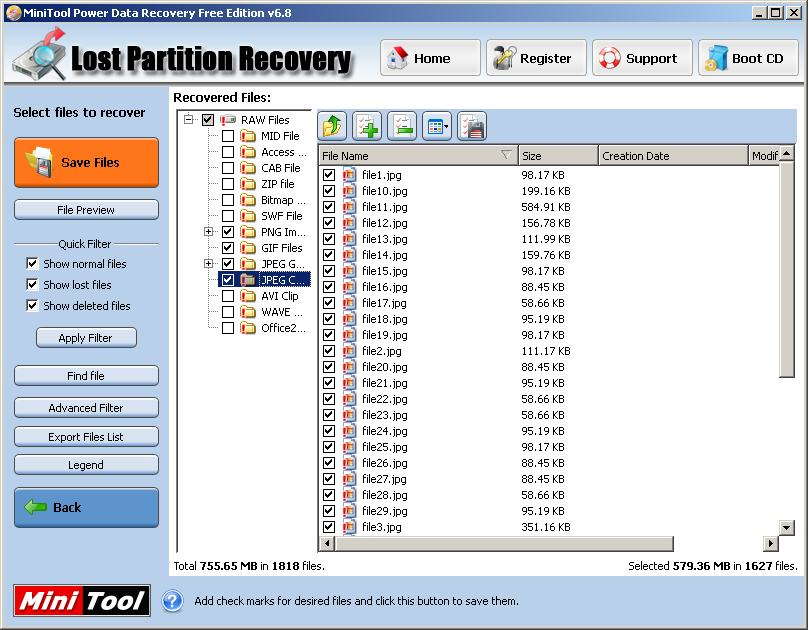The height and width of the screenshot is (630, 808).
Task: Sort by the Size column header
Action: (558, 156)
